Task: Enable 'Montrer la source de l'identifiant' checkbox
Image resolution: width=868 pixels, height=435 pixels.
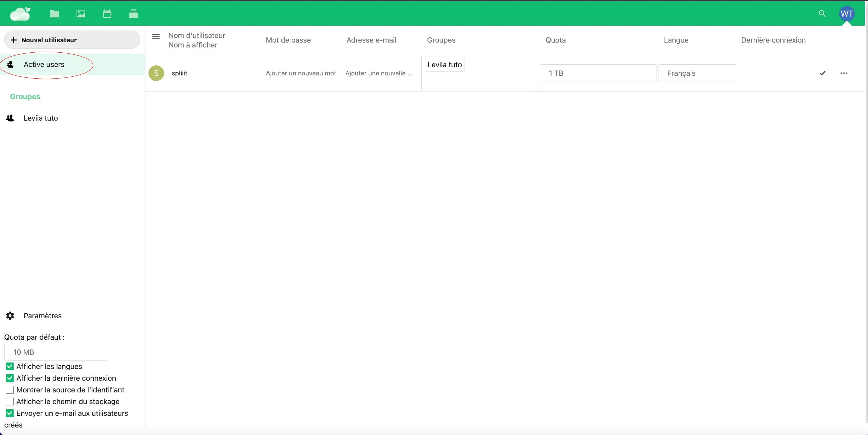Action: pyautogui.click(x=9, y=389)
